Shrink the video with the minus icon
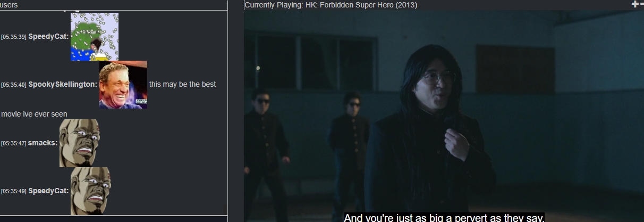This screenshot has width=644, height=222. [x=641, y=4]
